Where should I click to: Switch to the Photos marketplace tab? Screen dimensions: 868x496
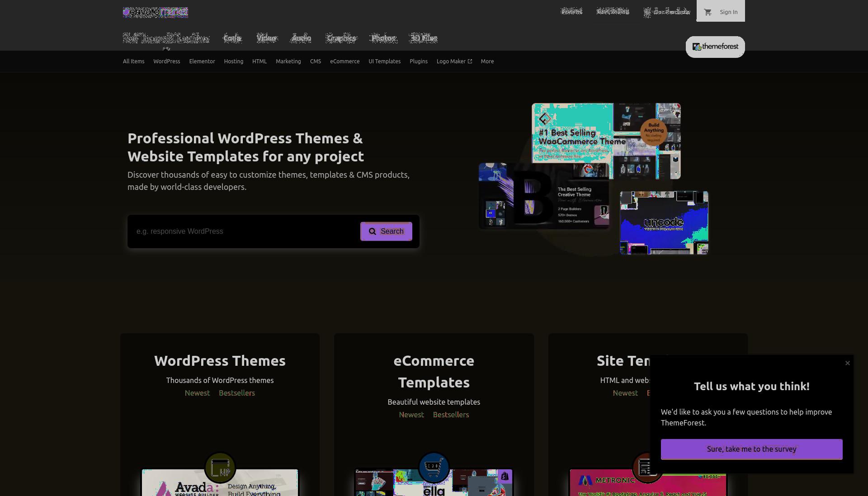[x=383, y=38]
